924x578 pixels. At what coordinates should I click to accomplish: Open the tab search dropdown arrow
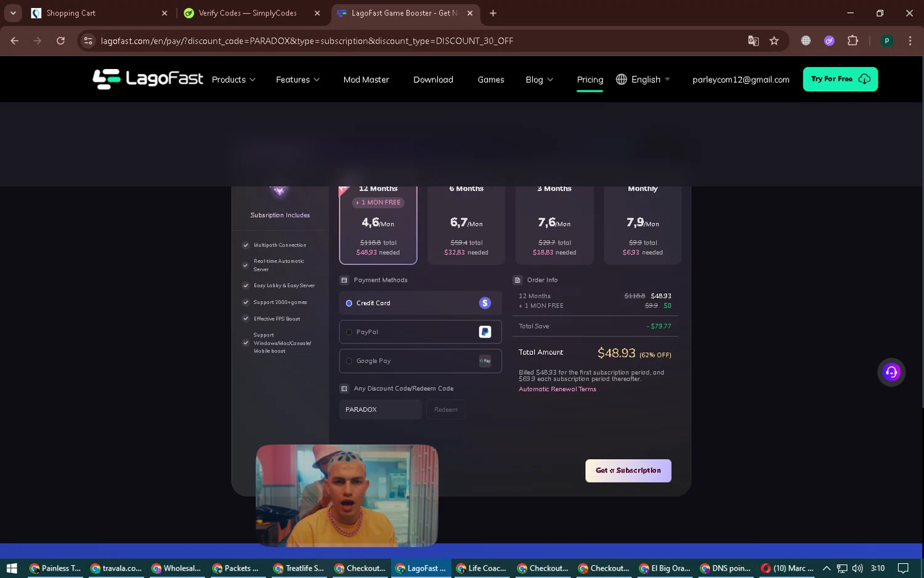(13, 13)
